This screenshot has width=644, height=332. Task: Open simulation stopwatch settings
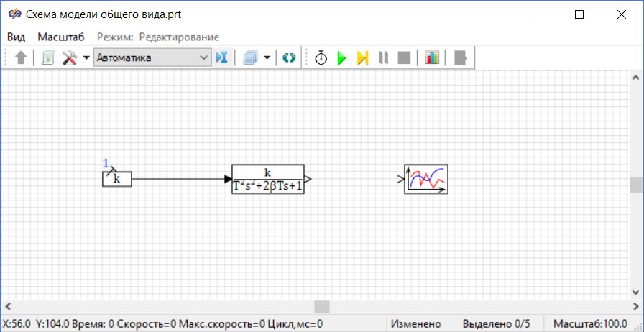(x=321, y=58)
